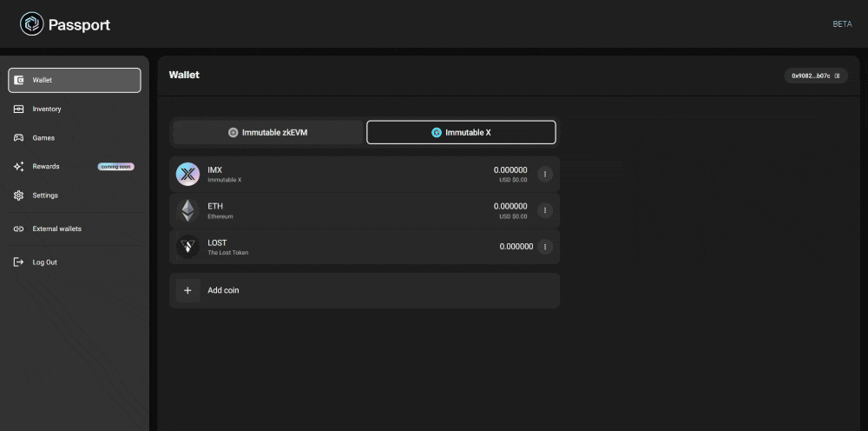This screenshot has height=431, width=868.
Task: Copy wallet address 0x9082...b07c
Action: pyautogui.click(x=816, y=76)
